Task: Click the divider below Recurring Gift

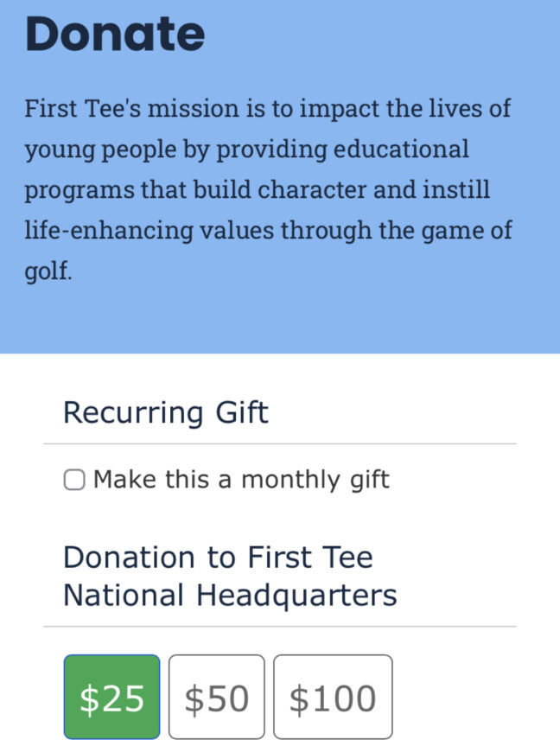Action: tap(280, 444)
